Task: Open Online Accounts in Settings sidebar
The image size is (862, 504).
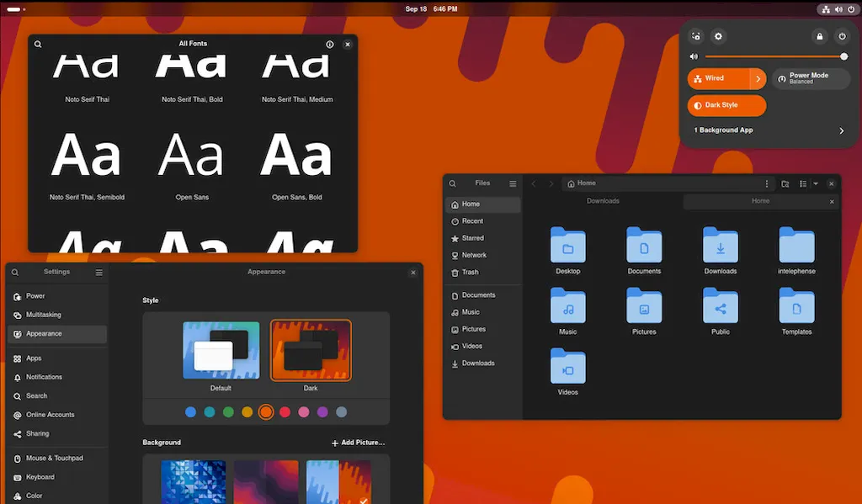Action: 57,415
